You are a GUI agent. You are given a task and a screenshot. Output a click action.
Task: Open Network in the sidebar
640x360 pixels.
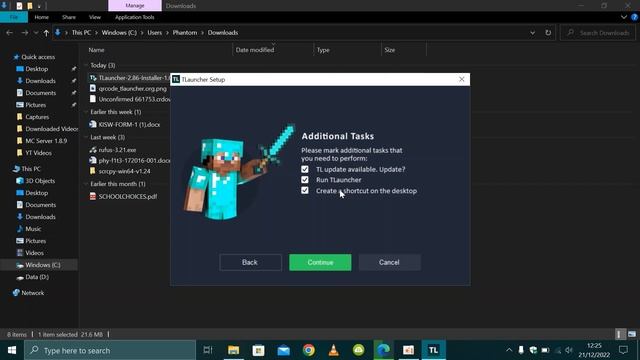click(32, 293)
